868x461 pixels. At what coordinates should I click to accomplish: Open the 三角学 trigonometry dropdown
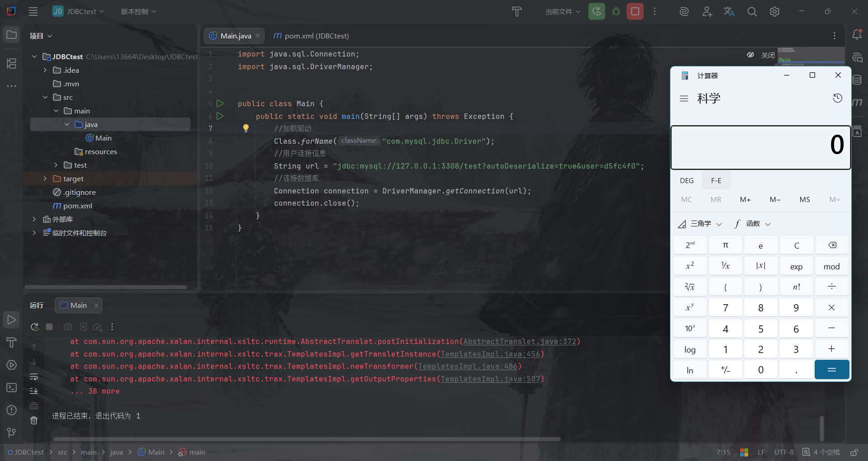point(700,224)
